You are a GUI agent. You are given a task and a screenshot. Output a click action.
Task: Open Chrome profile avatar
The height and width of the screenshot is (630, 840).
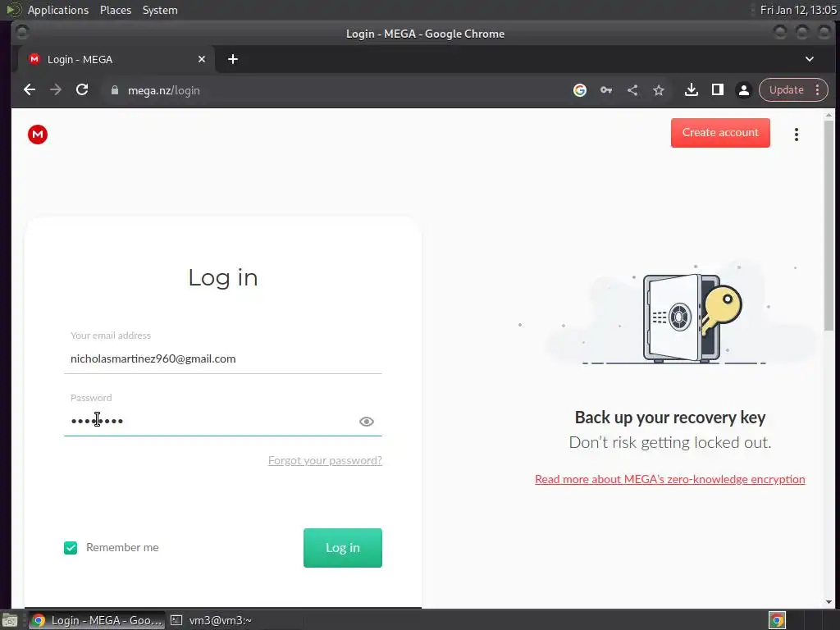point(743,90)
